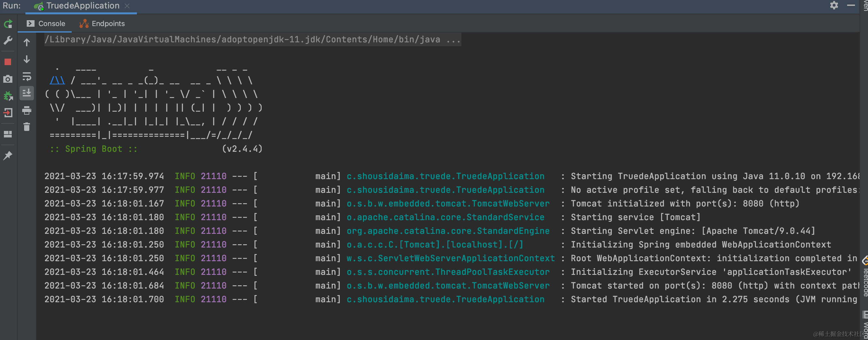Toggle soft-wrap for console output
This screenshot has width=868, height=340.
coord(27,77)
